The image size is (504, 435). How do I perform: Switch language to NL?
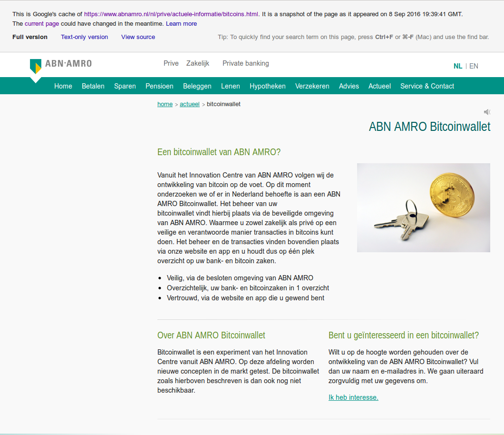pyautogui.click(x=458, y=66)
